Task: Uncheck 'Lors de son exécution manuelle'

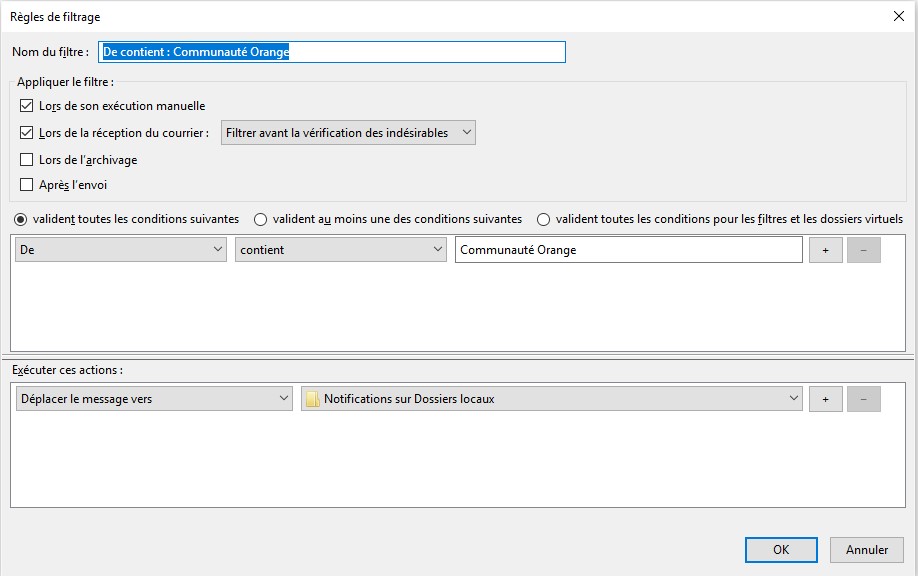Action: click(25, 105)
